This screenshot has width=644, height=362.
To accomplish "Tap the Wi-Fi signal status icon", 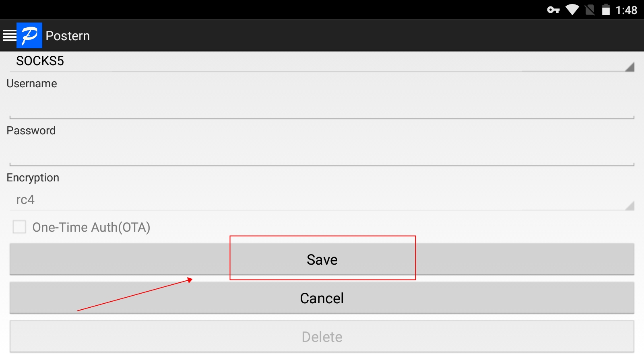I will coord(572,10).
